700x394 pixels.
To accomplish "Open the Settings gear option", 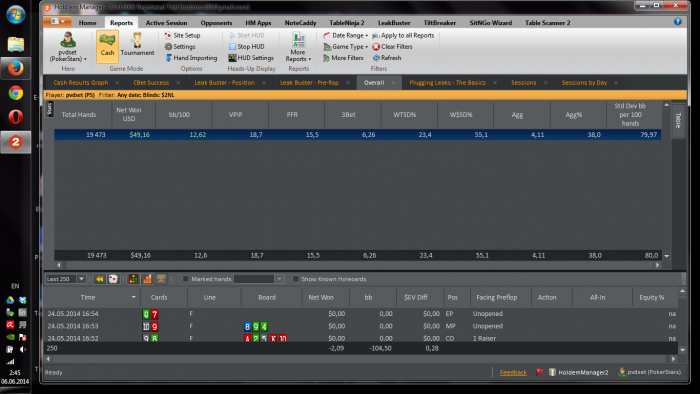I will coord(179,46).
